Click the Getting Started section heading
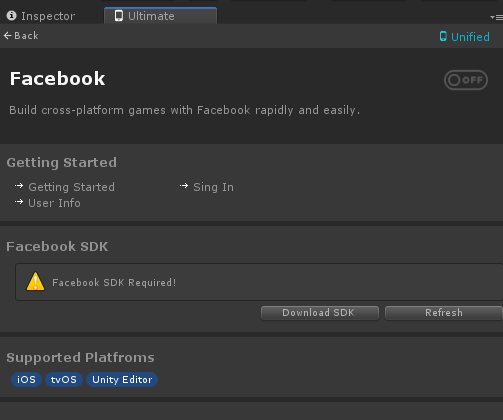 coord(62,163)
